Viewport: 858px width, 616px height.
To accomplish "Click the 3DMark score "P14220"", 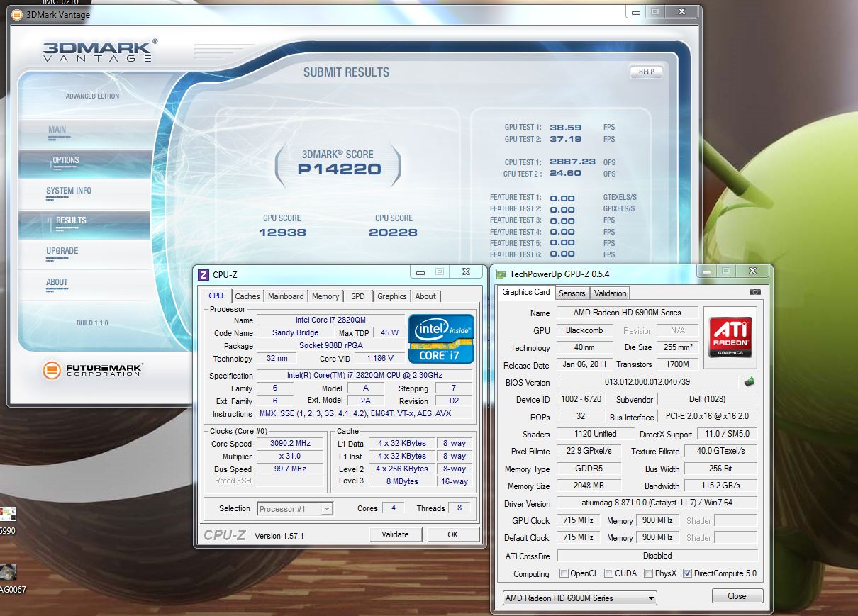I will (339, 169).
